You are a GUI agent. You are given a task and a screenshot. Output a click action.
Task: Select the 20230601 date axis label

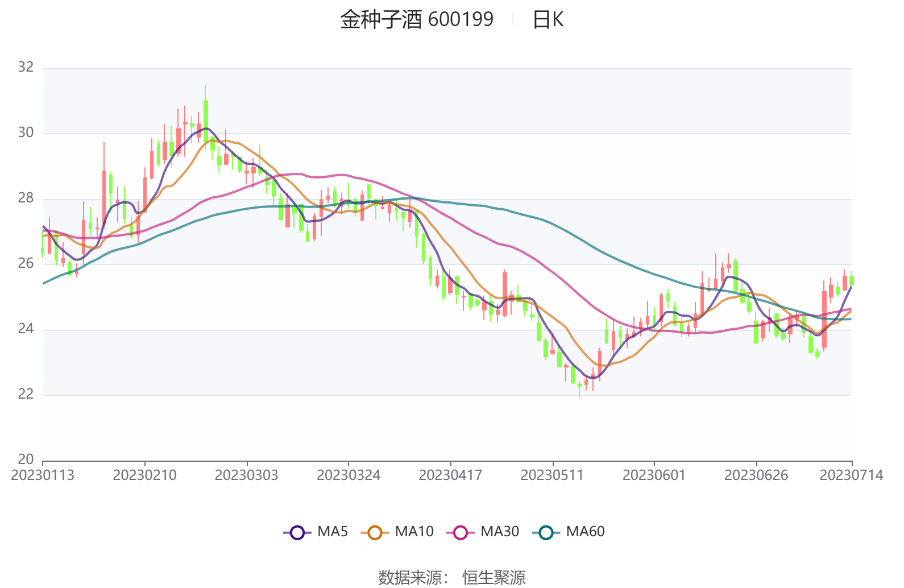[x=654, y=475]
